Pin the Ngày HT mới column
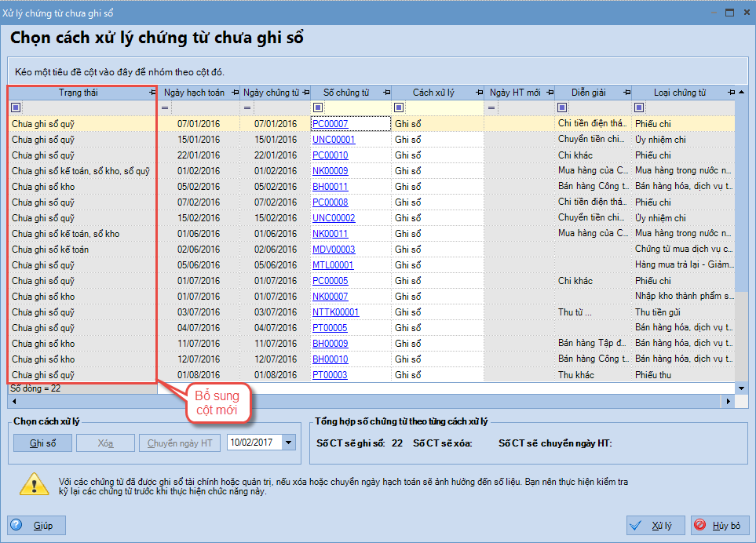756x543 pixels. (550, 93)
